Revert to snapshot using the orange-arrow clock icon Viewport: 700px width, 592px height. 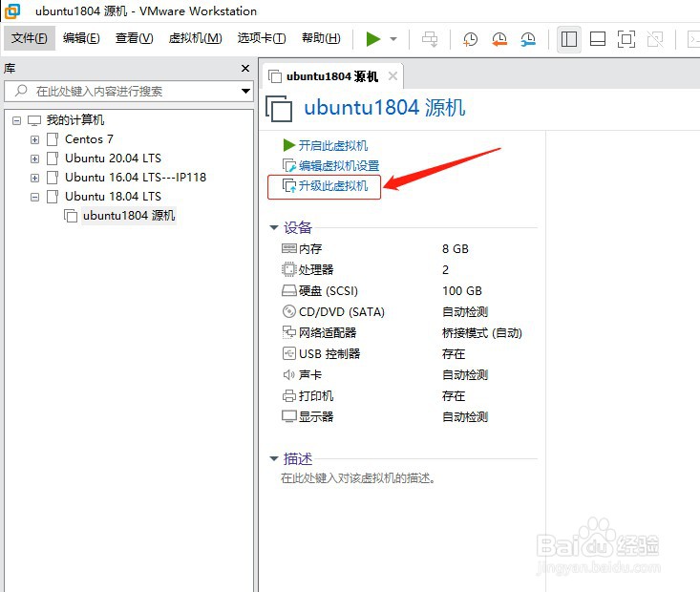tap(499, 39)
